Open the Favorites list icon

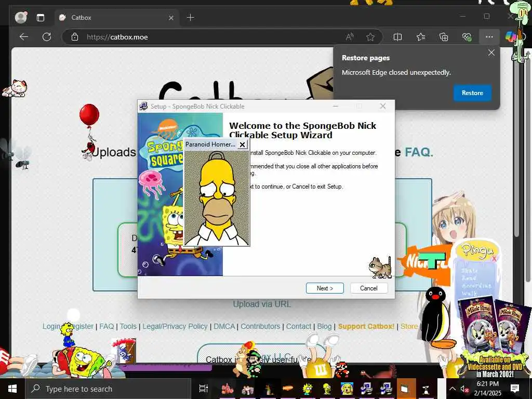421,37
